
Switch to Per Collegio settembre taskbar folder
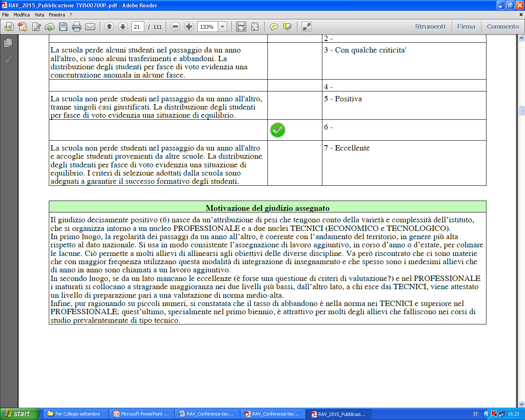pos(77,414)
